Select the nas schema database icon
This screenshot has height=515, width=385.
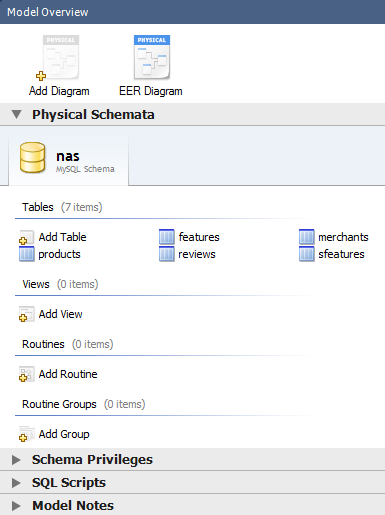coord(32,158)
